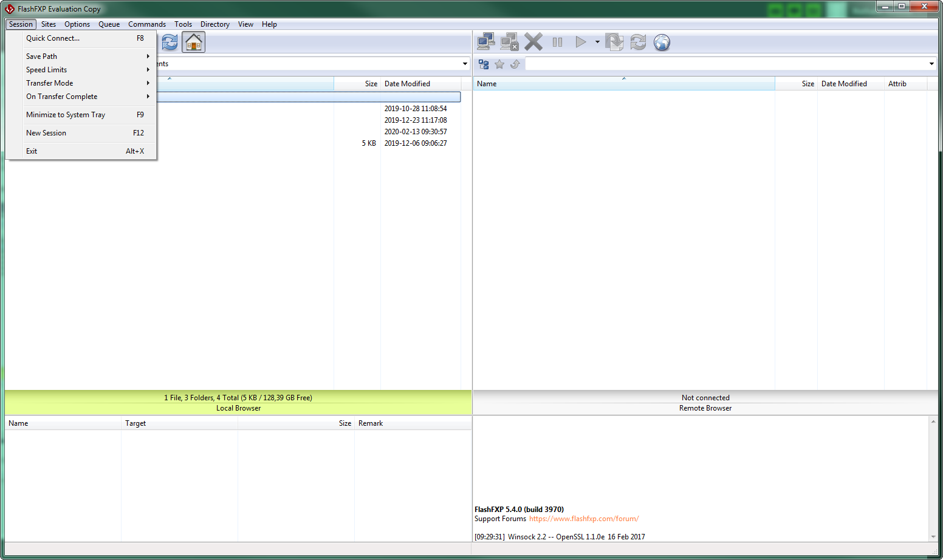Click the queue Name column header
Image resolution: width=943 pixels, height=560 pixels.
pyautogui.click(x=63, y=423)
